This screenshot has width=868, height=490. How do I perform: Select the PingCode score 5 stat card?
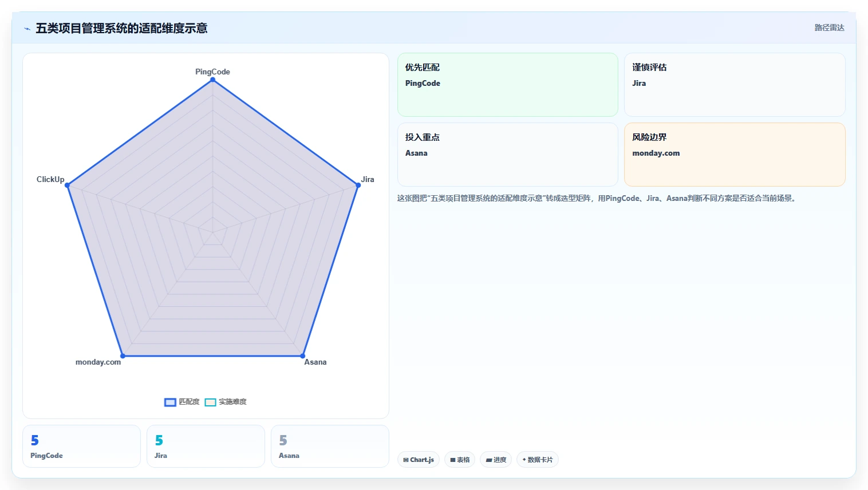coord(81,446)
